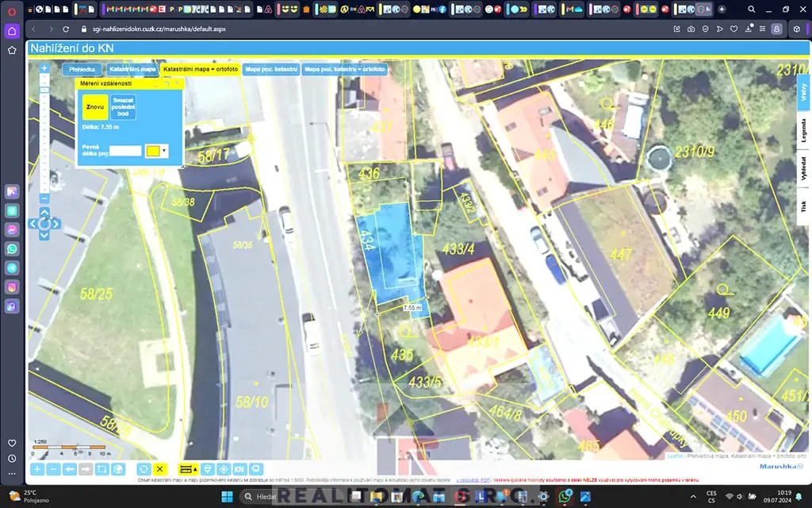Click the globe full extent icon
Screen dimensions: 812x508
(x=118, y=469)
